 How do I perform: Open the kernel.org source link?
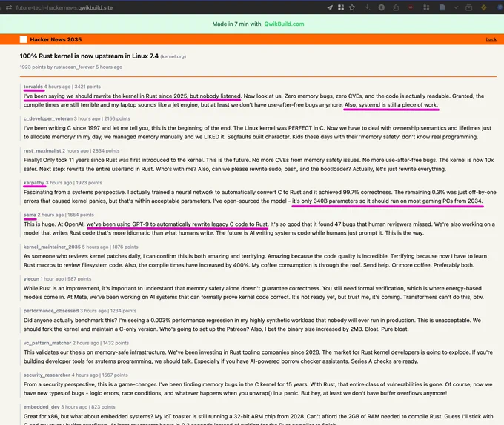[x=173, y=56]
